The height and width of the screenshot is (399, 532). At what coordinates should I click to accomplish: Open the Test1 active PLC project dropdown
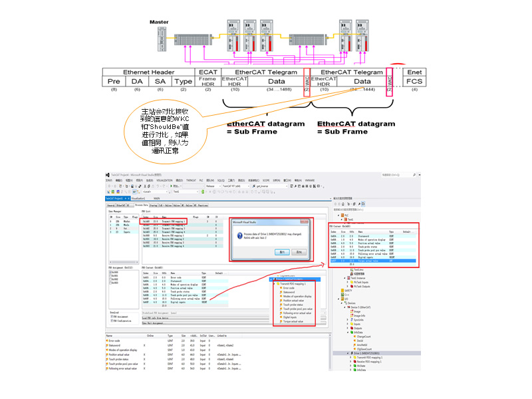(186, 192)
